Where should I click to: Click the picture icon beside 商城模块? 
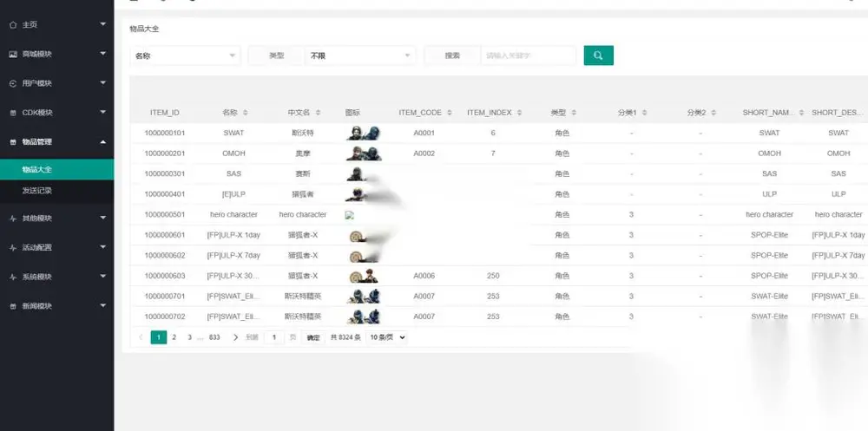tap(13, 55)
